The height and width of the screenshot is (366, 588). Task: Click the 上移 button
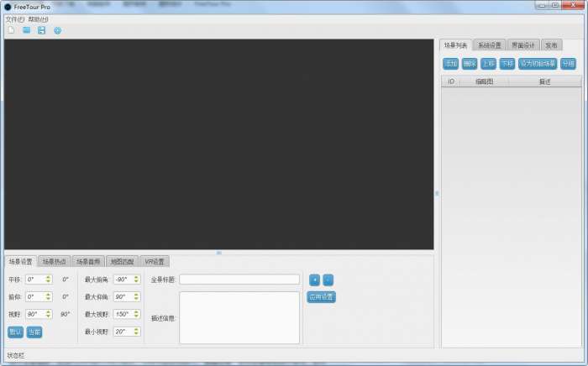pos(488,64)
